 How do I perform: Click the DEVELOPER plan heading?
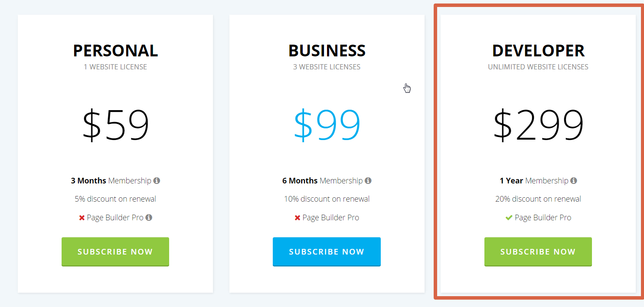point(538,51)
